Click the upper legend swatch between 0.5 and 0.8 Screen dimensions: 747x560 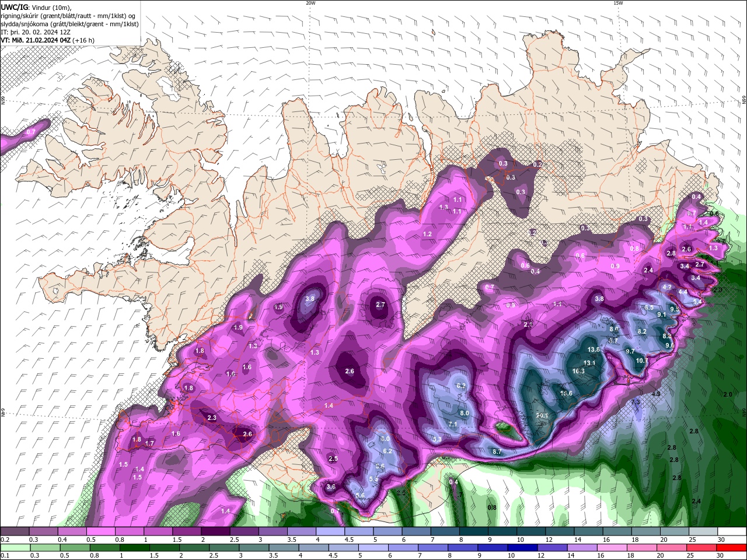pos(100,531)
